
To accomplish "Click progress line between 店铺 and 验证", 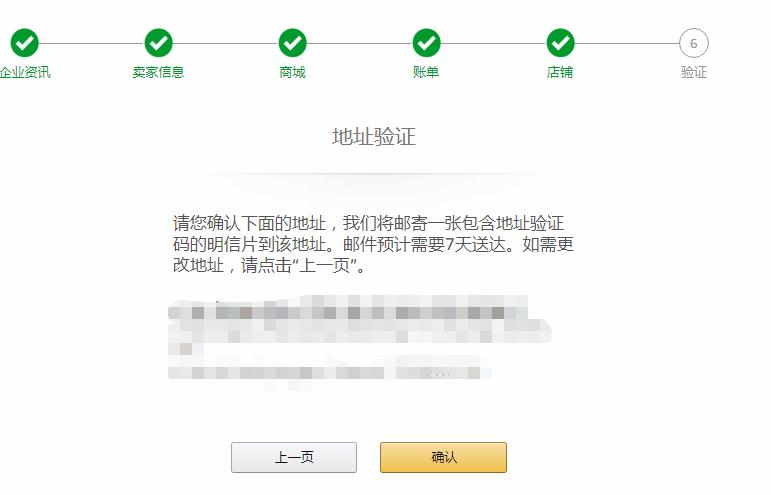I will point(627,43).
